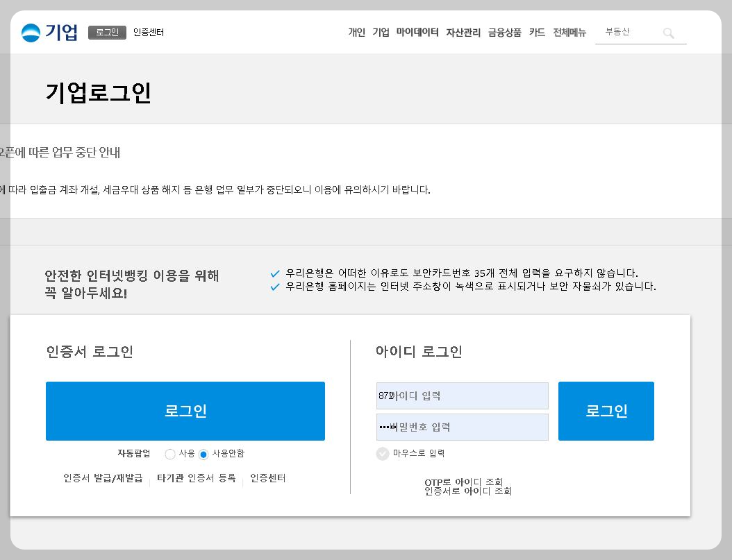The height and width of the screenshot is (560, 732).
Task: Click the 로그인 button in header
Action: click(x=108, y=32)
